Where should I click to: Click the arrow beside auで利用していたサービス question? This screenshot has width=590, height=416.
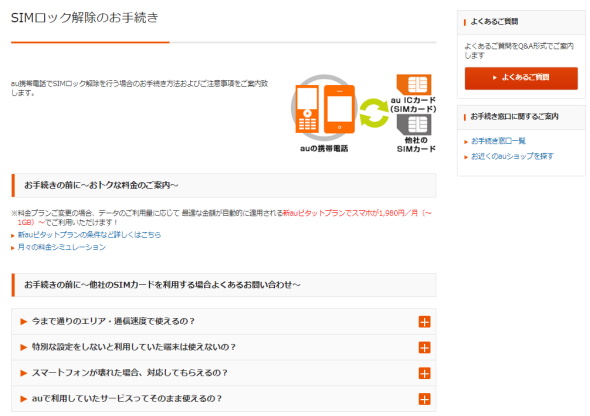pos(24,399)
